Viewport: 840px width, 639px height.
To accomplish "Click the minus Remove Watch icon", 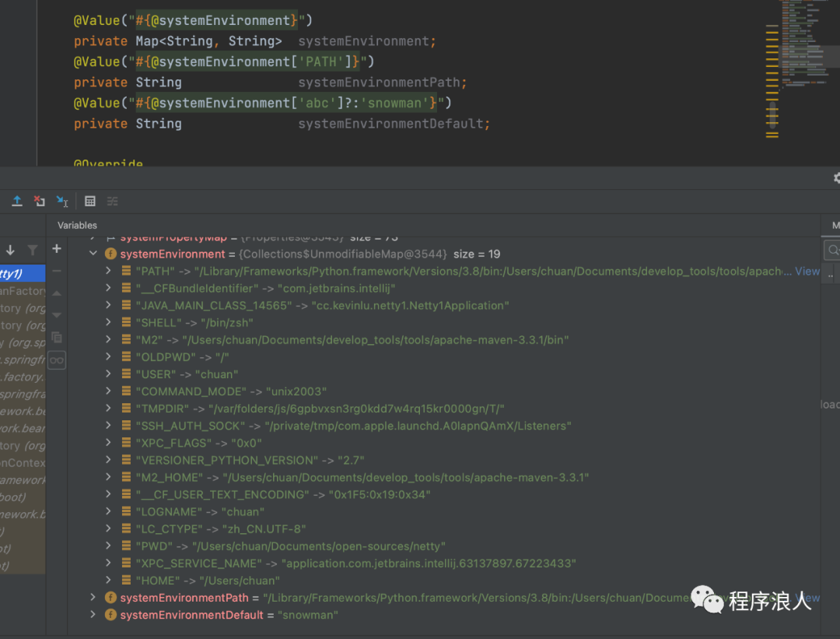I will (57, 271).
